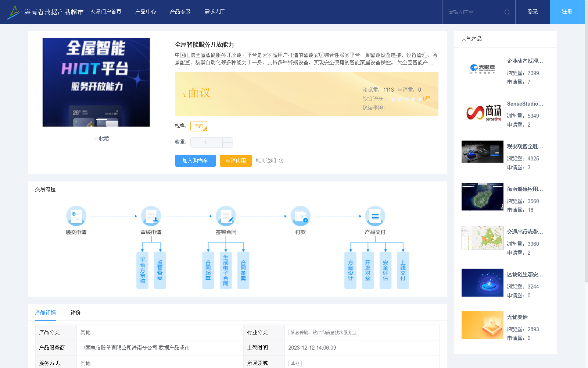The height and width of the screenshot is (368, 588).
Task: Click the search magnifier icon
Action: click(507, 12)
